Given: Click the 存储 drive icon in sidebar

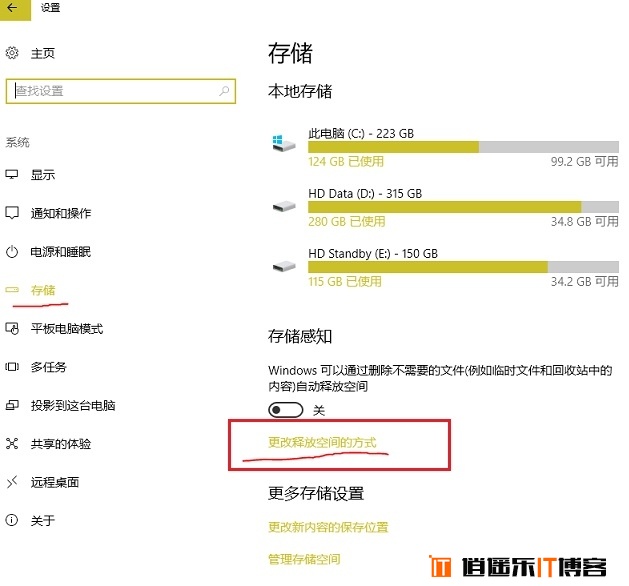Looking at the screenshot, I should coord(12,290).
